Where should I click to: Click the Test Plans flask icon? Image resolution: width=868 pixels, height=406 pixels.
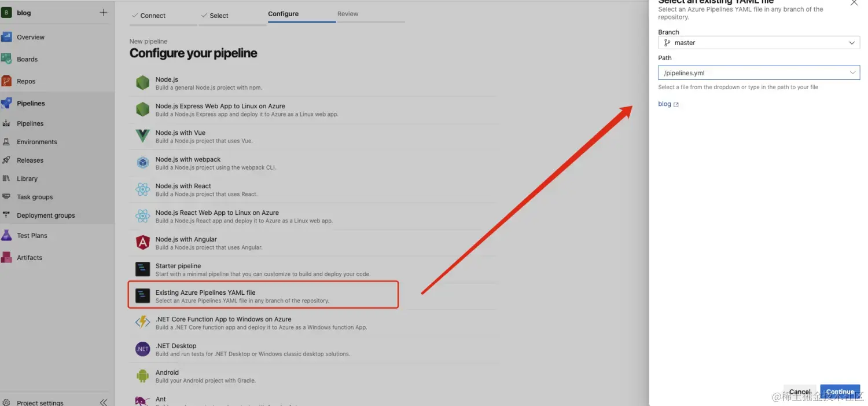pyautogui.click(x=6, y=235)
